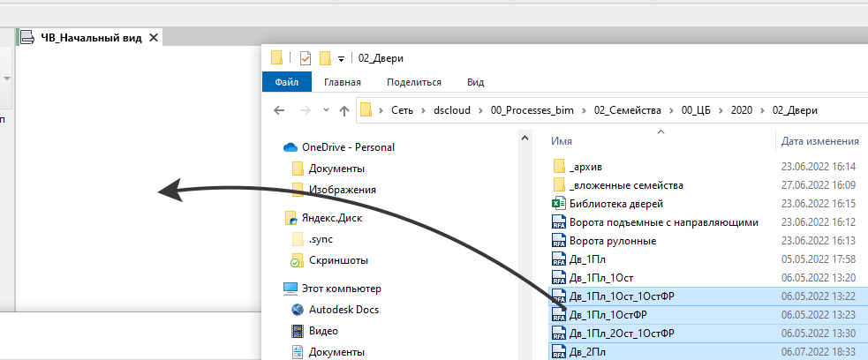The width and height of the screenshot is (868, 360).
Task: Click address bar folder icon
Action: click(x=366, y=109)
